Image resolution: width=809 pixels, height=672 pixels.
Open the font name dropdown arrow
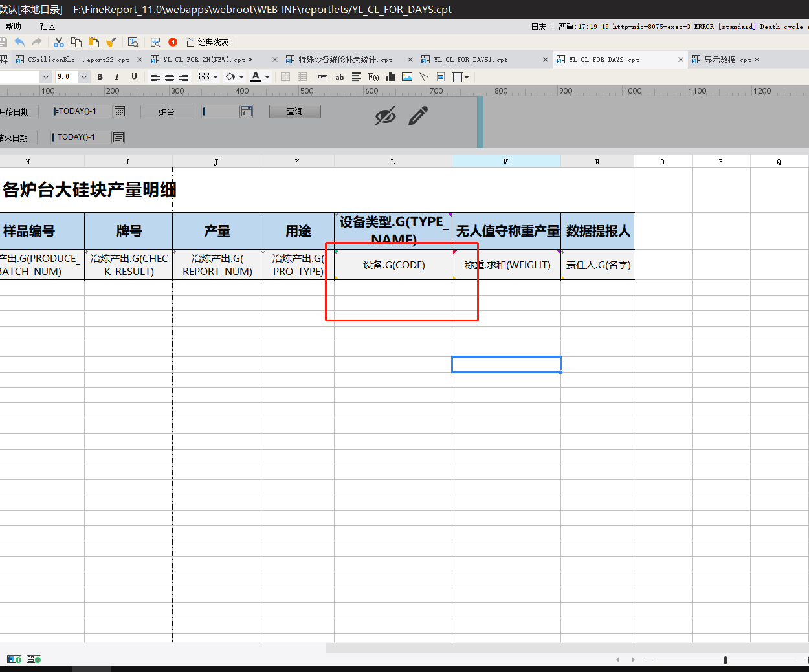pos(46,77)
